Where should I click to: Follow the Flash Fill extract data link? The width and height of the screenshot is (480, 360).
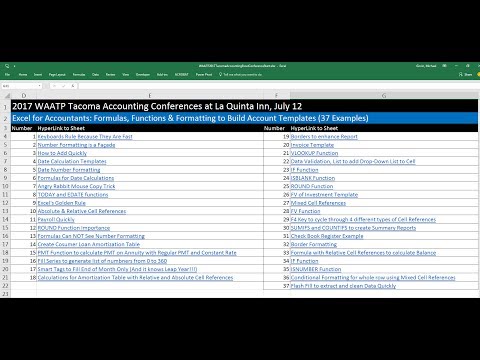point(343,286)
